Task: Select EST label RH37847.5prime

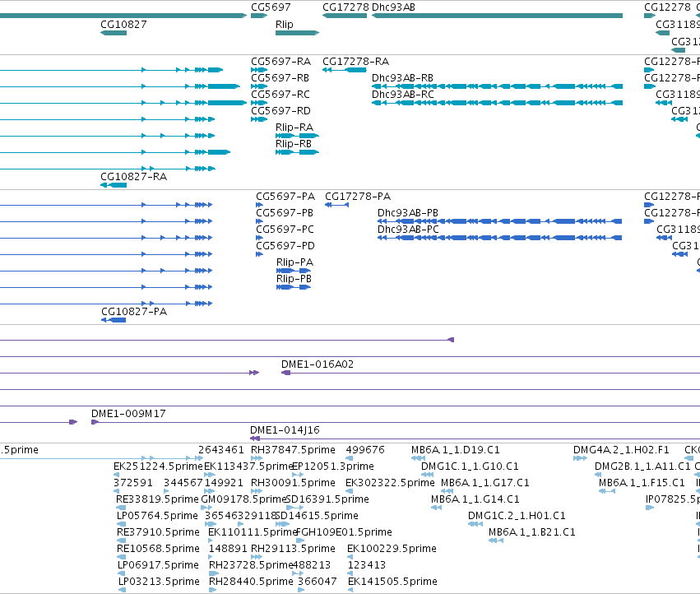Action: 293,450
